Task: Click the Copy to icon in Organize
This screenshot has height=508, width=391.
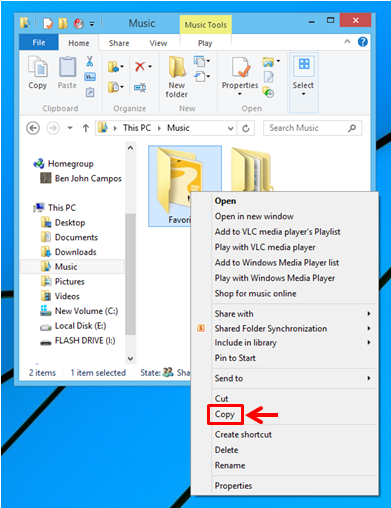Action: pos(114,87)
